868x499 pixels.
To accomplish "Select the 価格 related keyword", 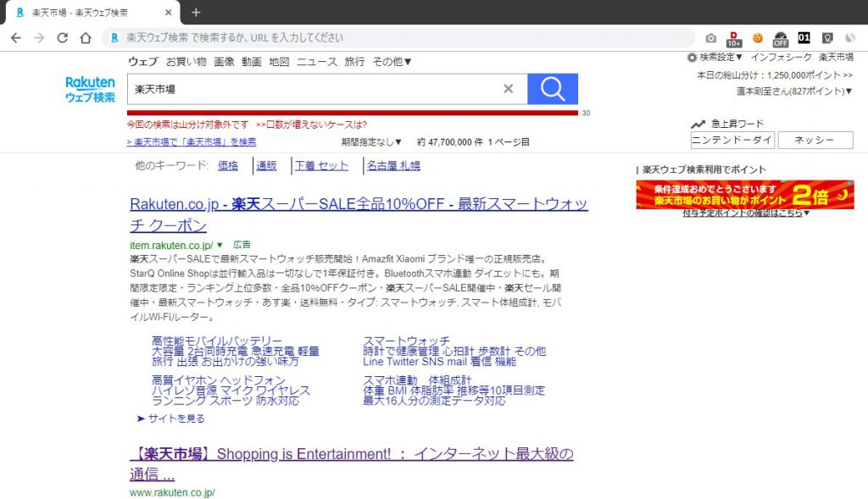I will pyautogui.click(x=228, y=165).
